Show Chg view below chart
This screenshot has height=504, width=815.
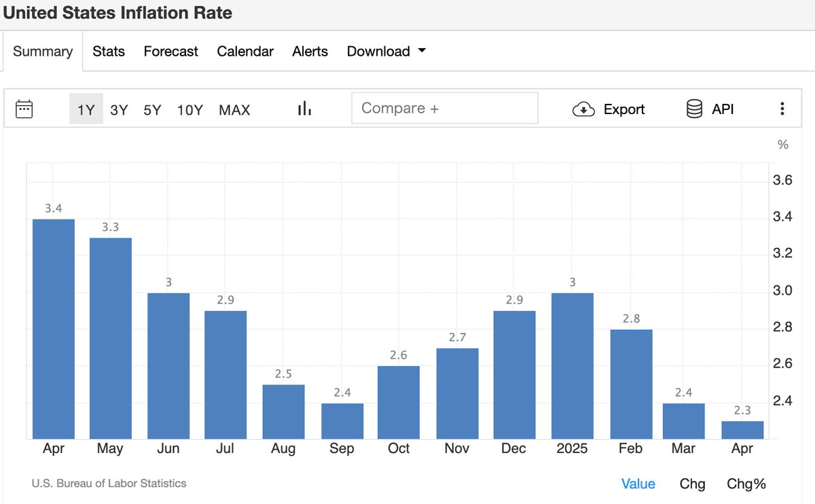[x=692, y=484]
